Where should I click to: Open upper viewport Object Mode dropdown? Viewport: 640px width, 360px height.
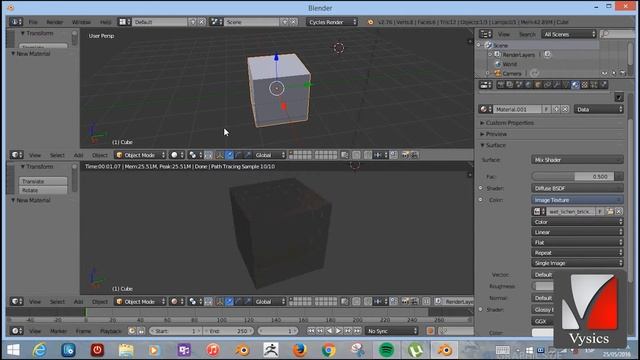(x=140, y=155)
